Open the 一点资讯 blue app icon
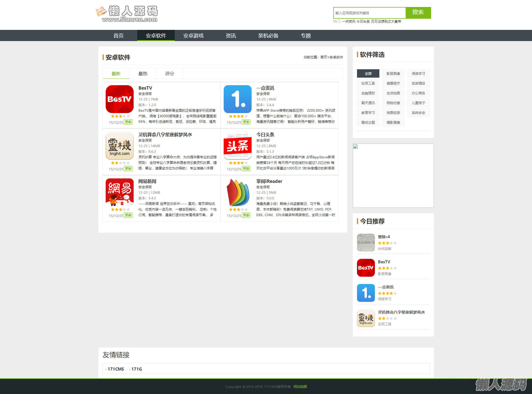This screenshot has height=394, width=532. [238, 99]
